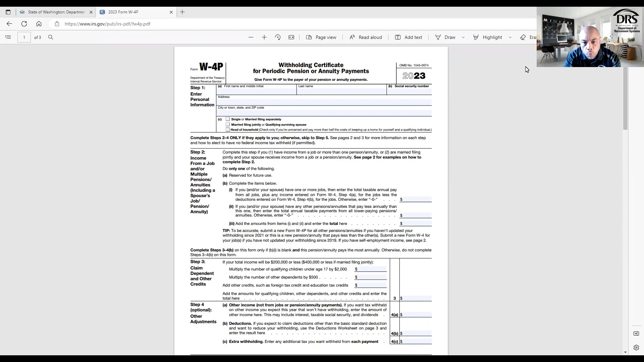The image size is (644, 362).
Task: Check Single or Married filing separately
Action: tap(228, 119)
